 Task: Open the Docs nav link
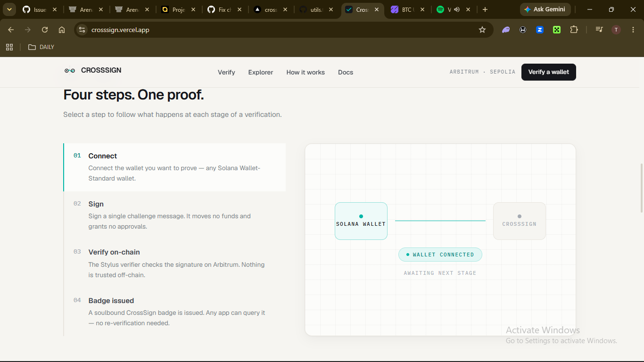346,72
